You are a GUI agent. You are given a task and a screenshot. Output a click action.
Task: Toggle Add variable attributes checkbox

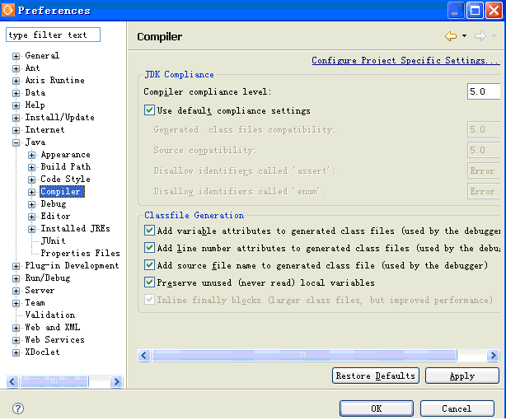coord(149,231)
